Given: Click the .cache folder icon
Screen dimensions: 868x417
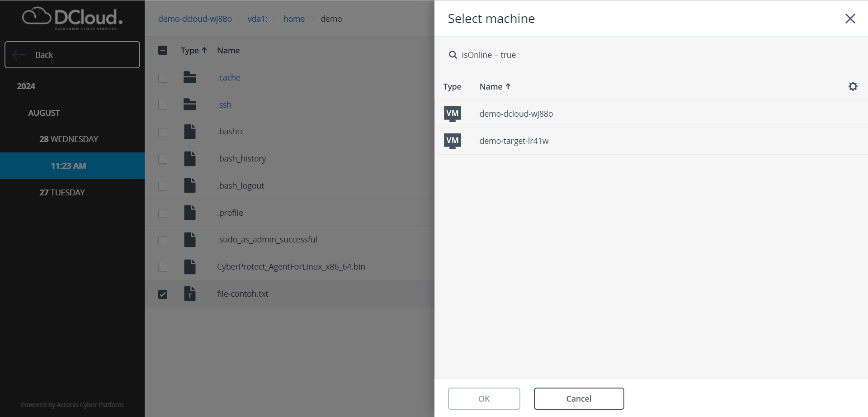Looking at the screenshot, I should 190,78.
